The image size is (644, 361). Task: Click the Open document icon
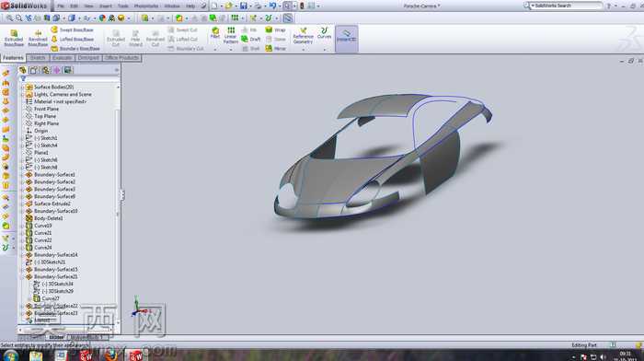click(229, 6)
